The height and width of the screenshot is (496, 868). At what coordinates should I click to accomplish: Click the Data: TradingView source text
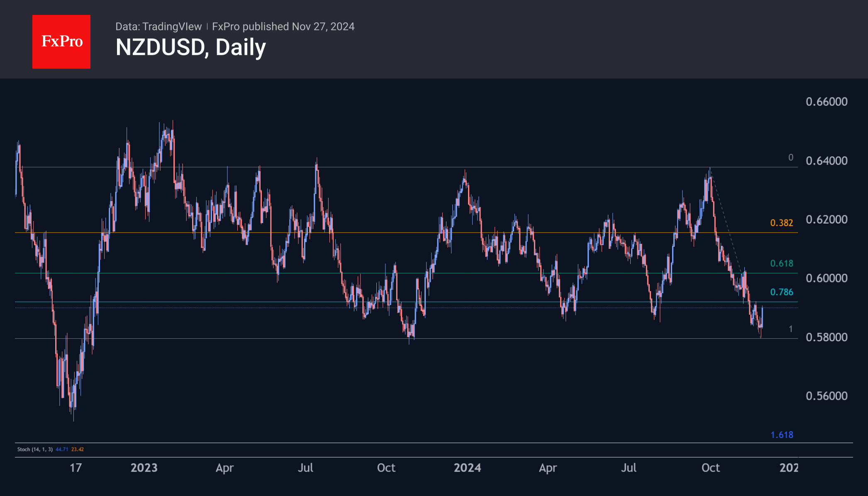point(158,27)
